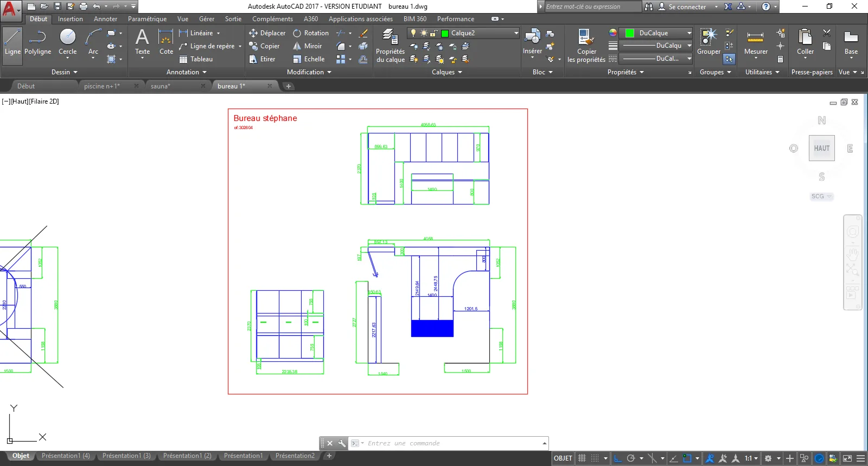Toggle object snap tracking in status bar
This screenshot has width=868, height=466.
673,458
